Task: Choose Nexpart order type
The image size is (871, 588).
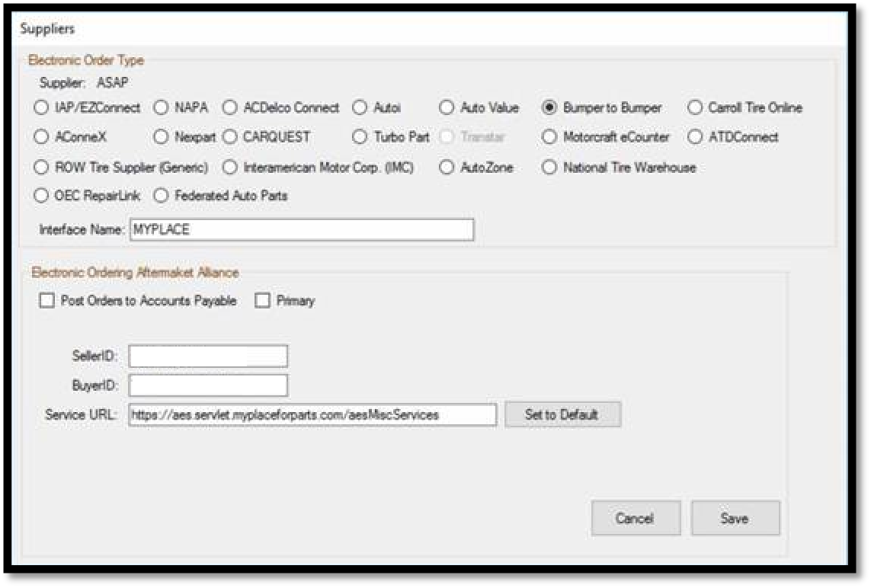Action: [x=161, y=138]
